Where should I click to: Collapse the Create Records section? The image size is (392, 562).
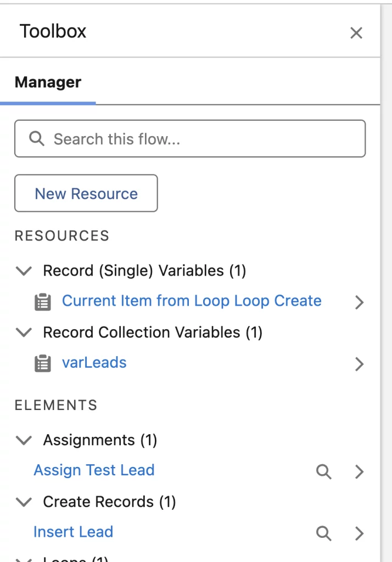(x=24, y=502)
